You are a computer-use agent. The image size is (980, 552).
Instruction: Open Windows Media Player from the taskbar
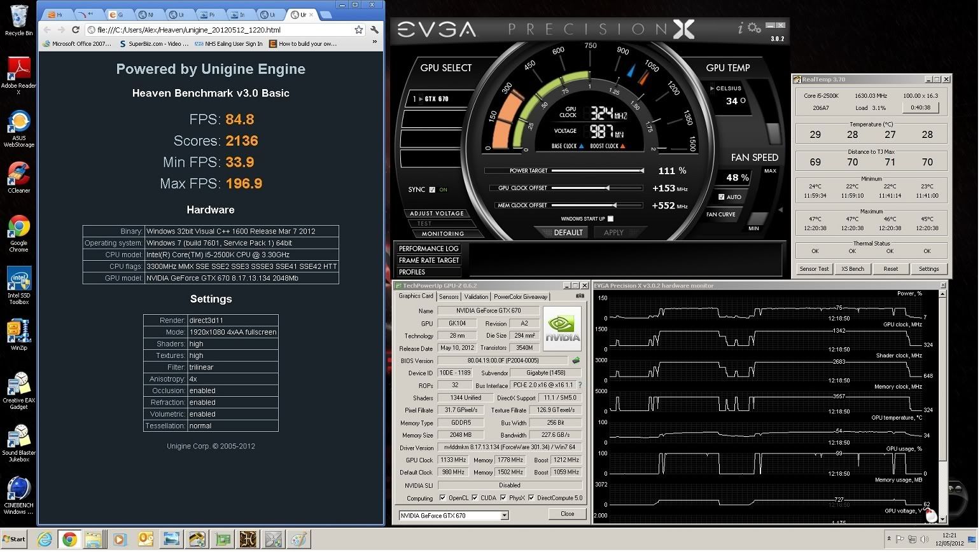(x=120, y=540)
